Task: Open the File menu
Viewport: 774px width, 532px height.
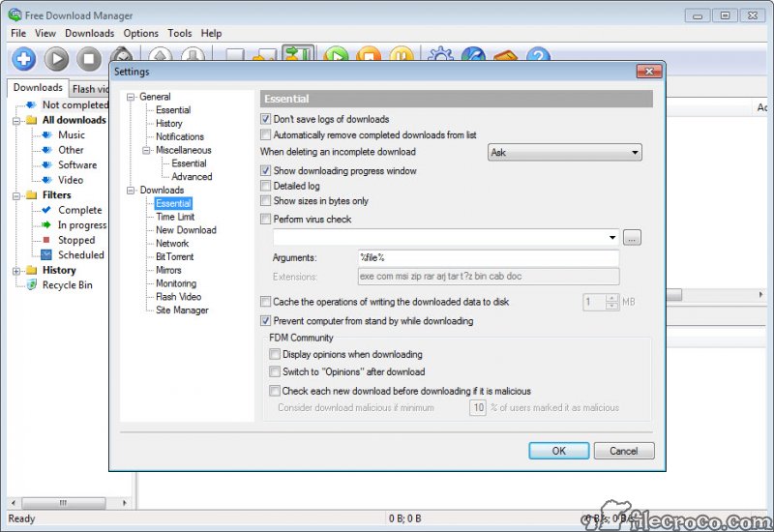Action: tap(18, 33)
